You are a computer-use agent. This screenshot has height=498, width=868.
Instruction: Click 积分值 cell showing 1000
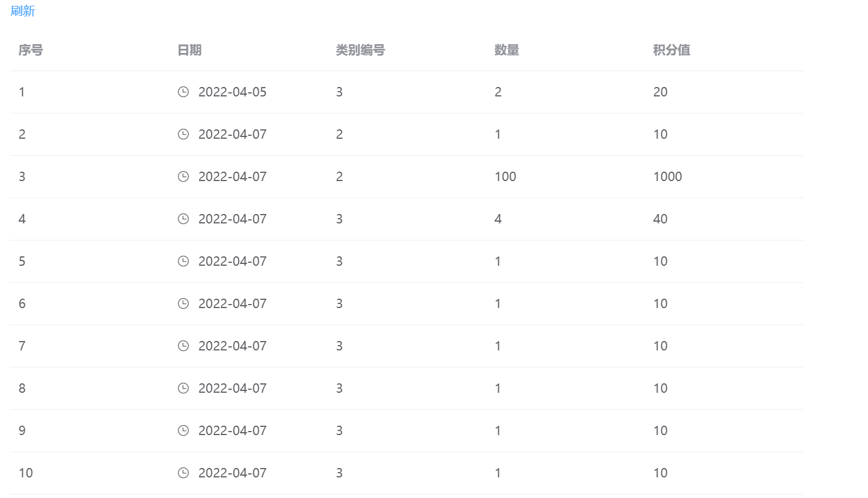(x=668, y=176)
